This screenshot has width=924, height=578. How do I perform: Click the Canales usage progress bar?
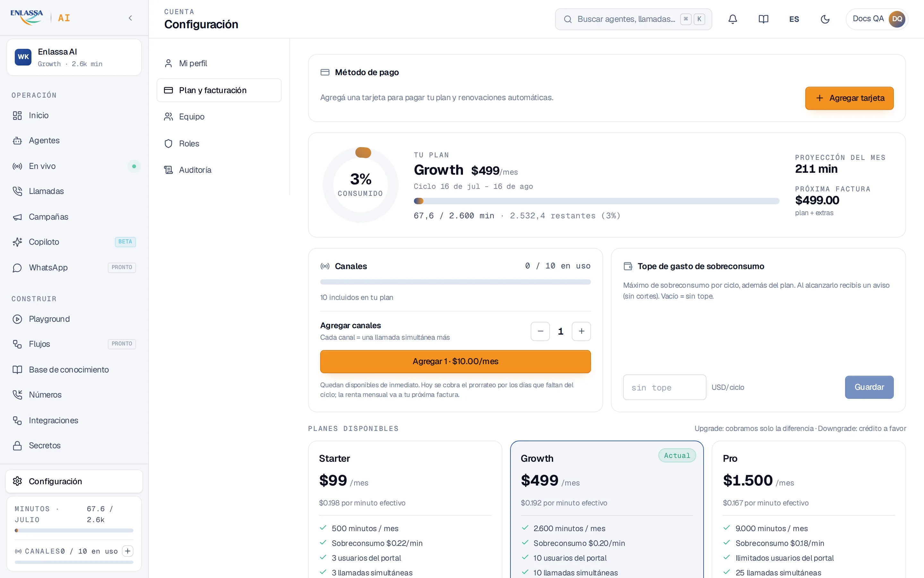455,282
